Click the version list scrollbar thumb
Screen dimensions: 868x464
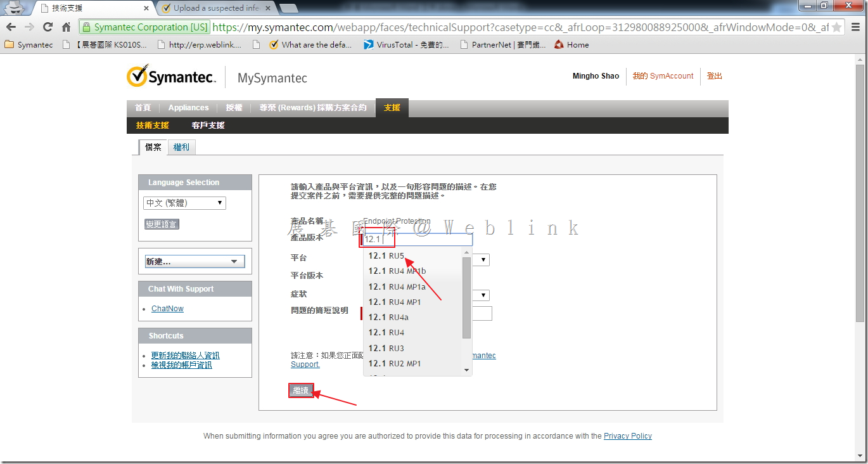tap(467, 297)
